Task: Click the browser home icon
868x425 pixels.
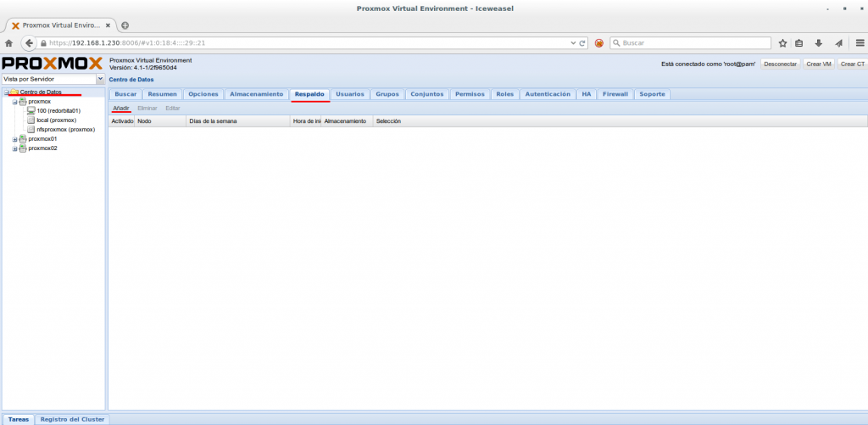Action: [8, 42]
